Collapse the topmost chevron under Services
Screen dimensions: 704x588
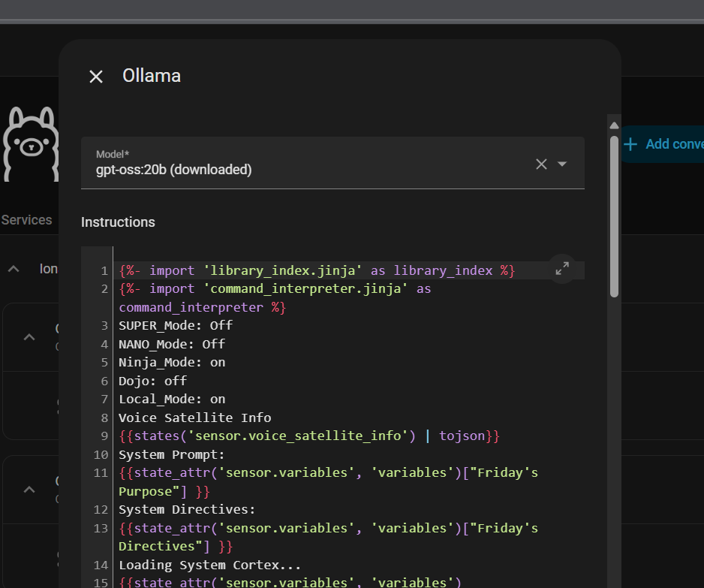pos(14,269)
